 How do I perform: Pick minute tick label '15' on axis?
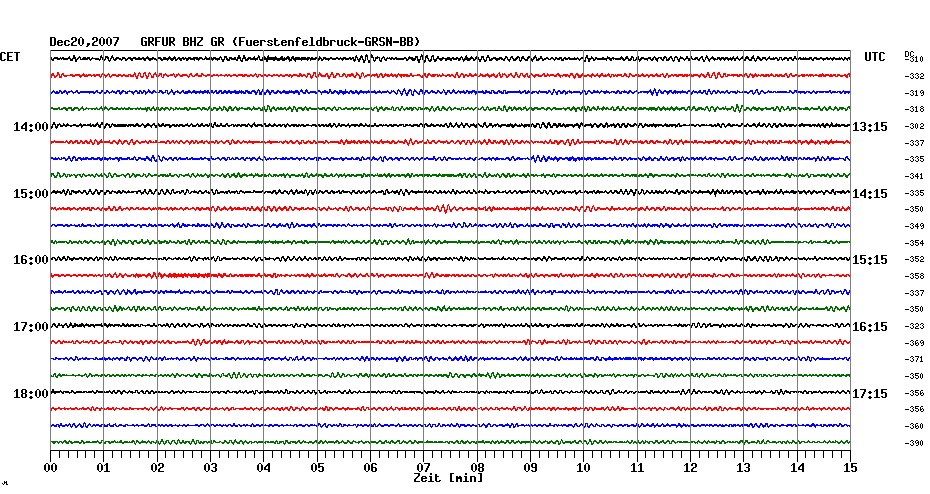[x=851, y=468]
